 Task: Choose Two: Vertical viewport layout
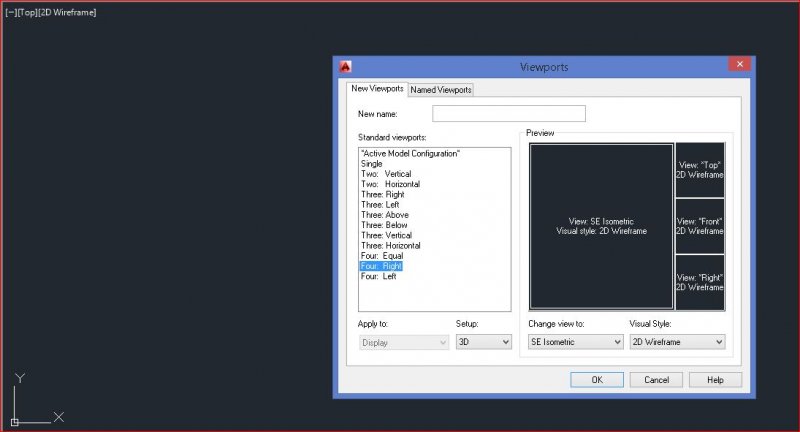tap(386, 174)
